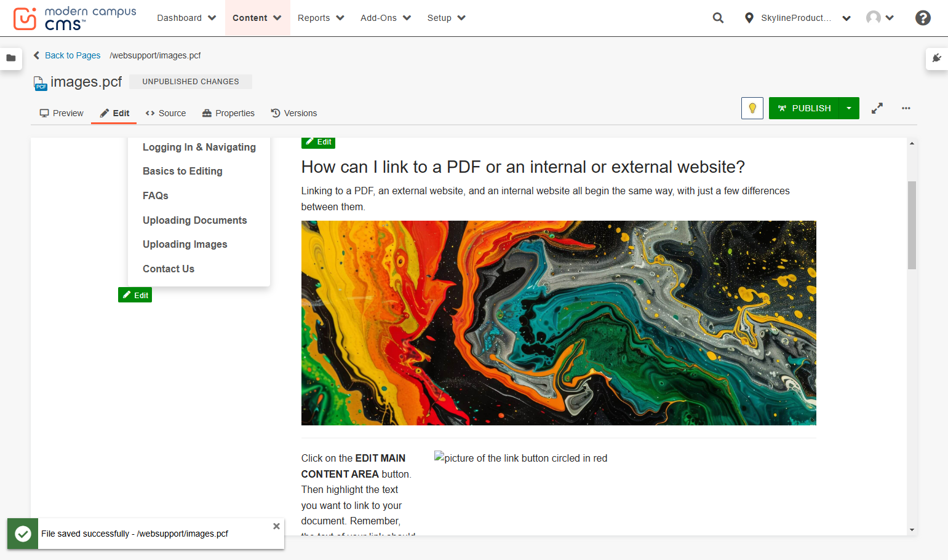The image size is (948, 560).
Task: Click the location pin site icon
Action: (x=749, y=18)
